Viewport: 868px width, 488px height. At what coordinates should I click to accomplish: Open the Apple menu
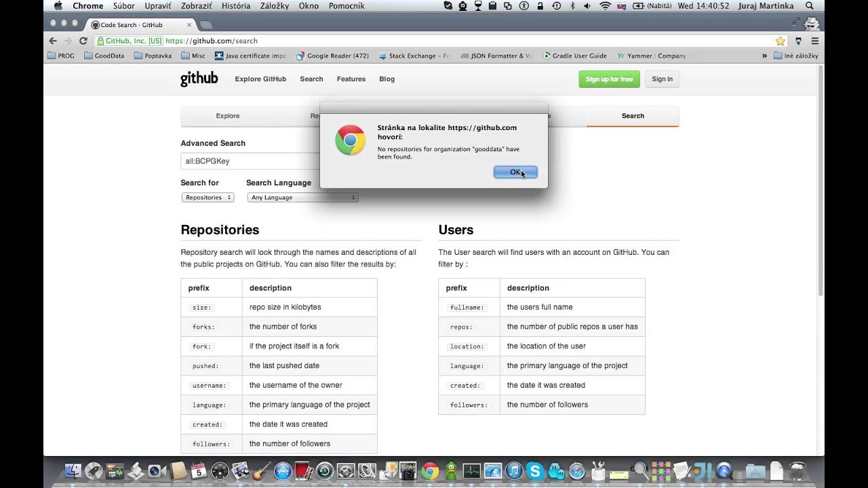click(58, 5)
